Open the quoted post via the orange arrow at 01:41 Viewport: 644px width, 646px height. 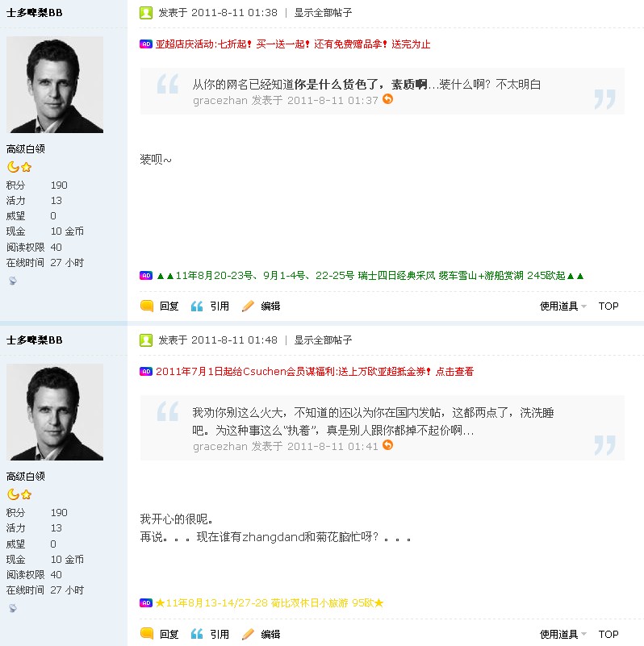[x=387, y=445]
